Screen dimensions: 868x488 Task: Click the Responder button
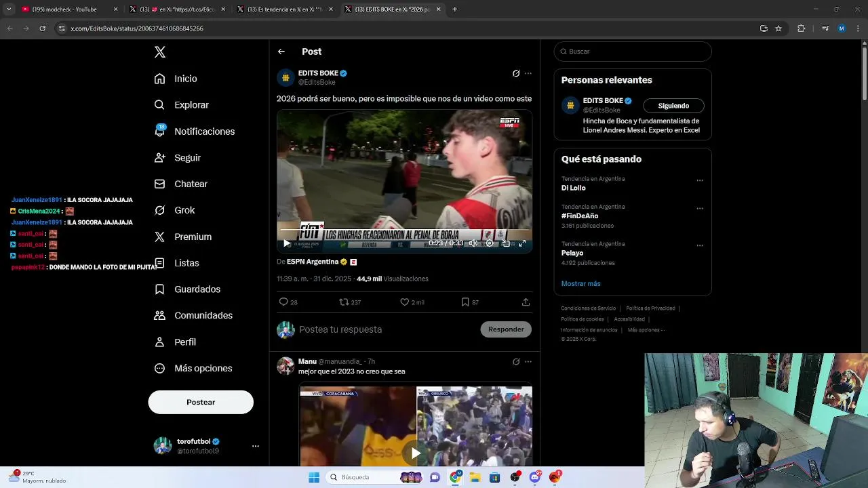[x=506, y=329]
